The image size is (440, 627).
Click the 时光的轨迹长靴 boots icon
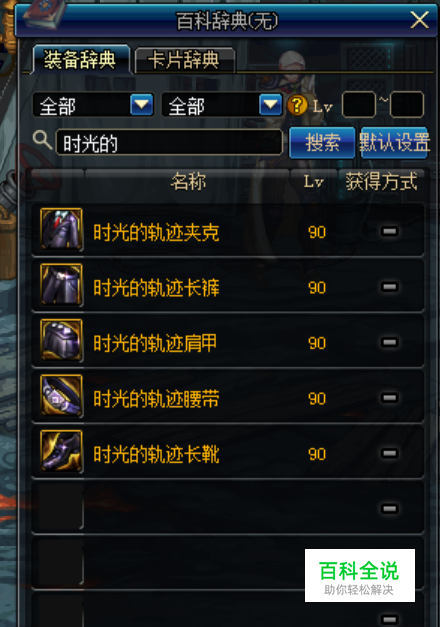62,452
